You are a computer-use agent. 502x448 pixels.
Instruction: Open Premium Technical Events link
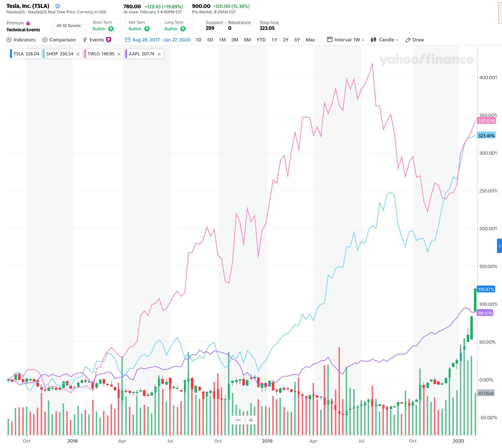[x=23, y=26]
